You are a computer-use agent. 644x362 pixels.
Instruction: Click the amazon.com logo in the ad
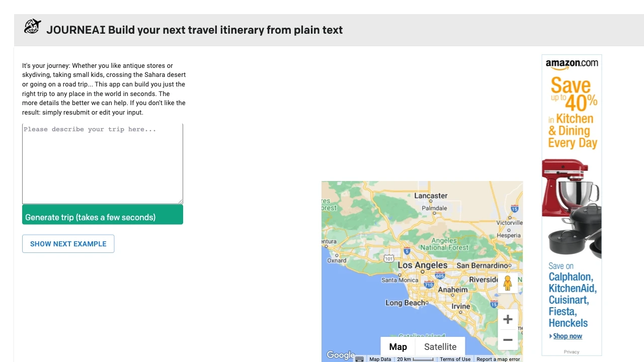point(571,62)
